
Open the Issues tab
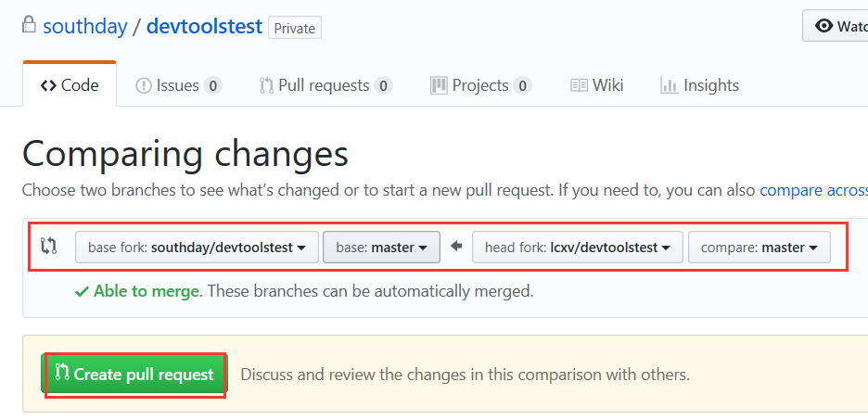tap(178, 85)
